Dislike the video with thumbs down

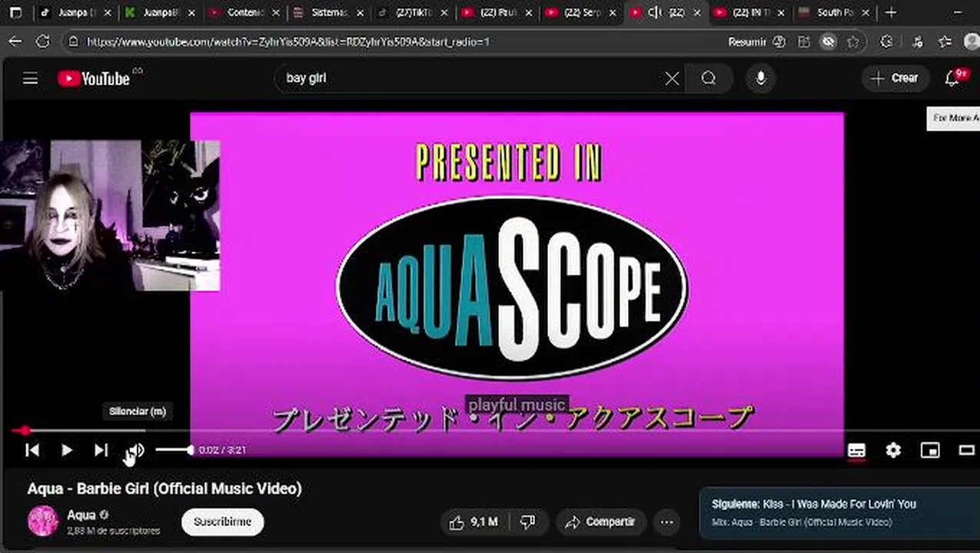click(528, 522)
